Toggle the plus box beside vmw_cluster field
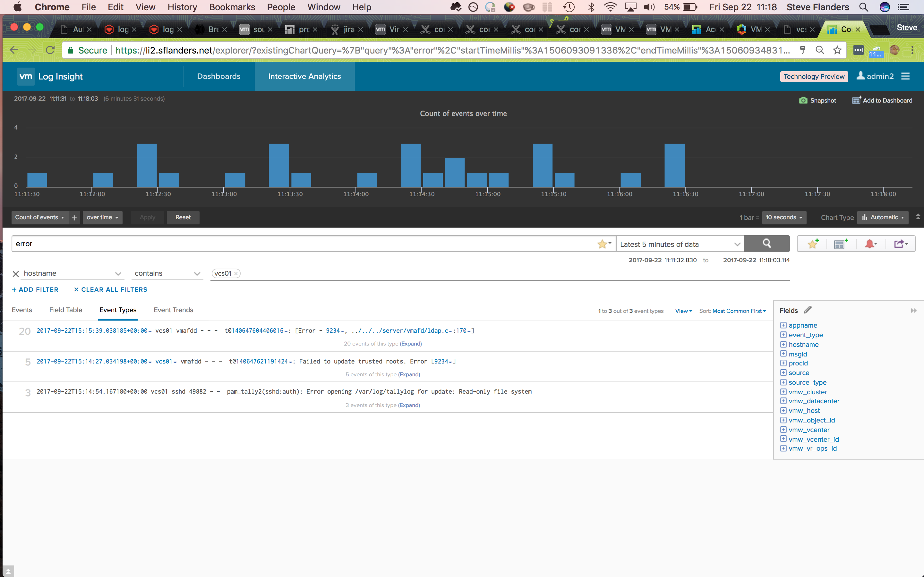Image resolution: width=924 pixels, height=577 pixels. 783,392
